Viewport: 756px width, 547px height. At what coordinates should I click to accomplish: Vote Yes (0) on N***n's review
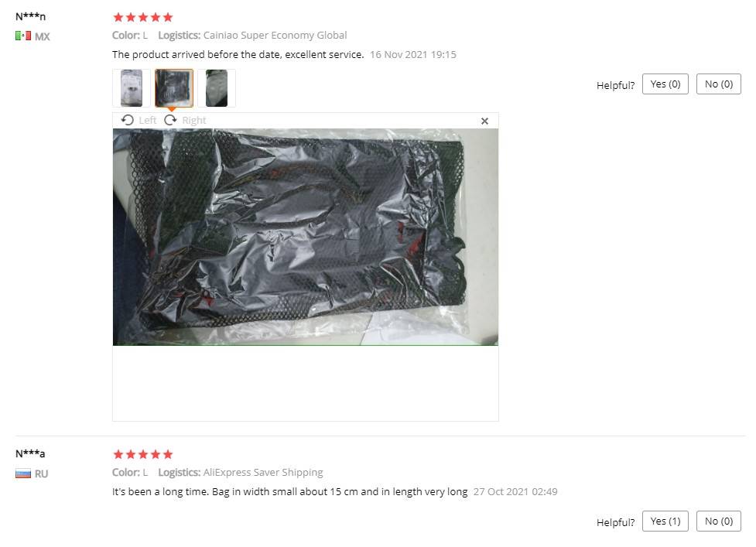click(x=665, y=84)
